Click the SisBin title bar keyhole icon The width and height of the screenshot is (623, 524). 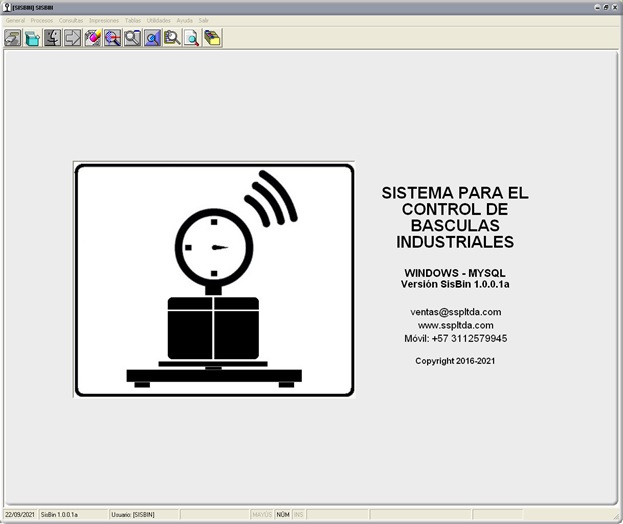coord(6,7)
